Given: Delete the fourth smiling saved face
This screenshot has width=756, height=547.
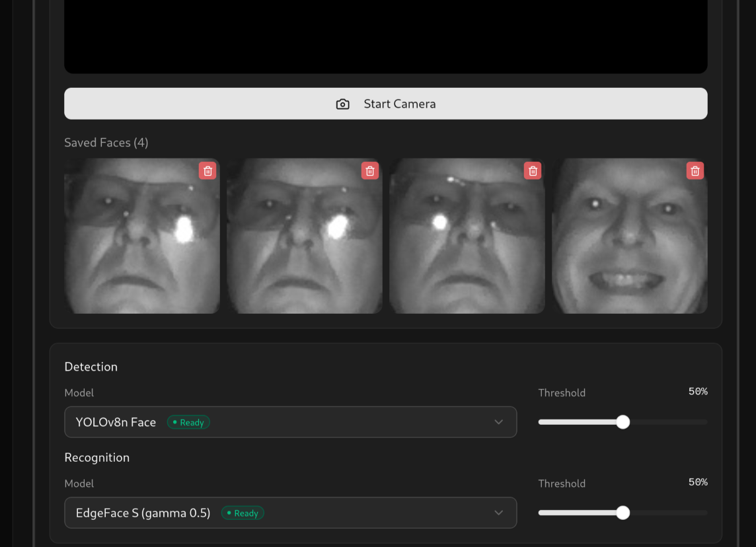Looking at the screenshot, I should tap(695, 170).
